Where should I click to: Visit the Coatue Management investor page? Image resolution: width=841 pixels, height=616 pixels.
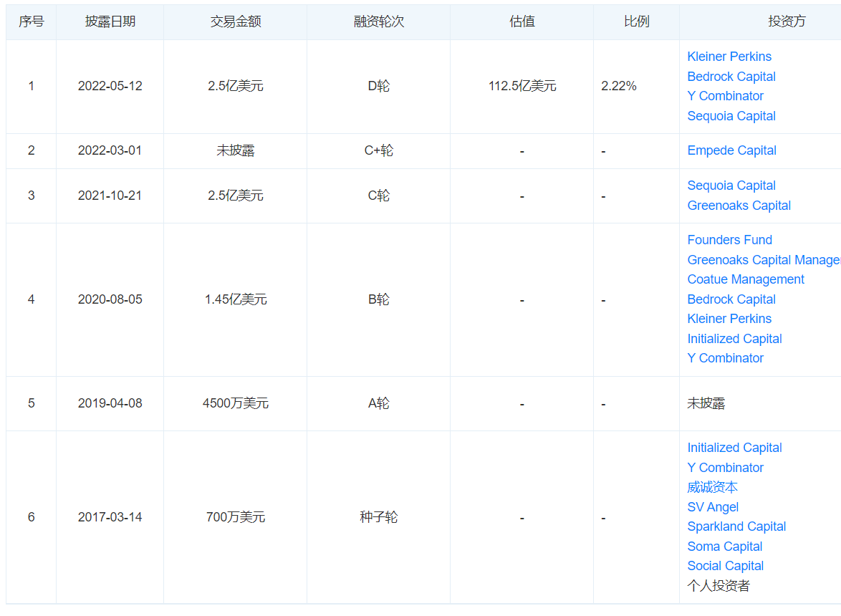745,279
